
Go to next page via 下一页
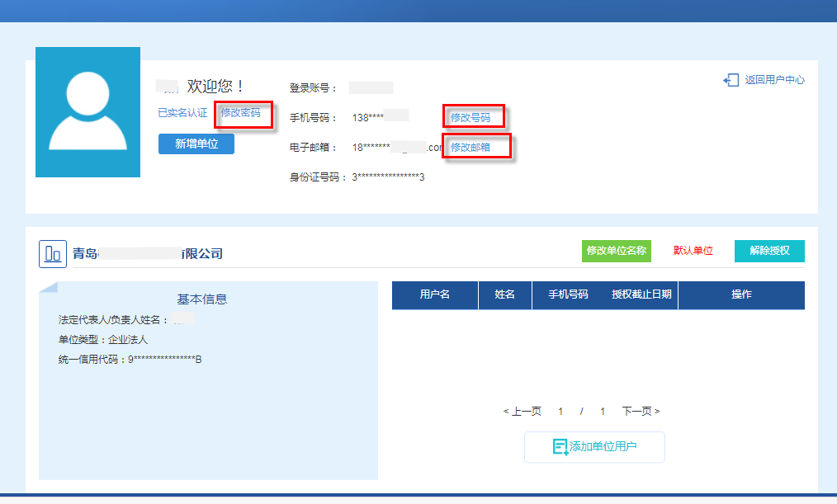pyautogui.click(x=638, y=410)
